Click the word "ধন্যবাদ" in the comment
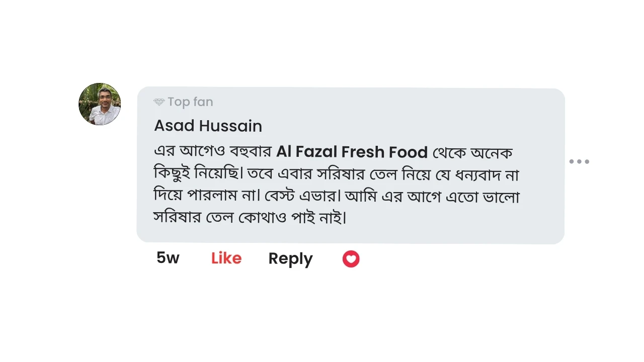The width and height of the screenshot is (644, 362). (x=477, y=174)
